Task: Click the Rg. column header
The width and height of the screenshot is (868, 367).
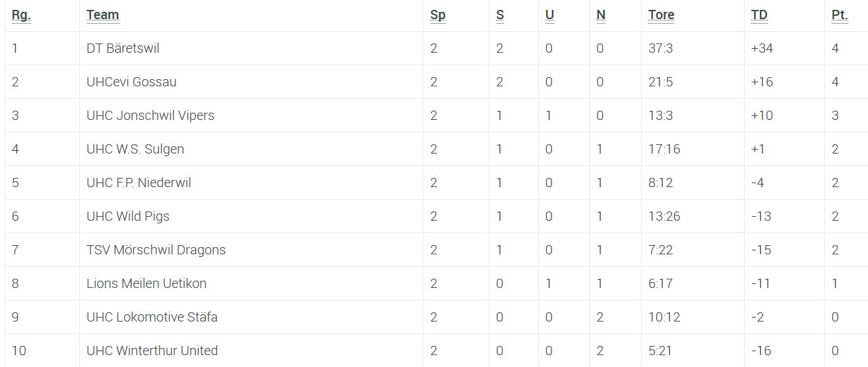Action: (x=21, y=15)
